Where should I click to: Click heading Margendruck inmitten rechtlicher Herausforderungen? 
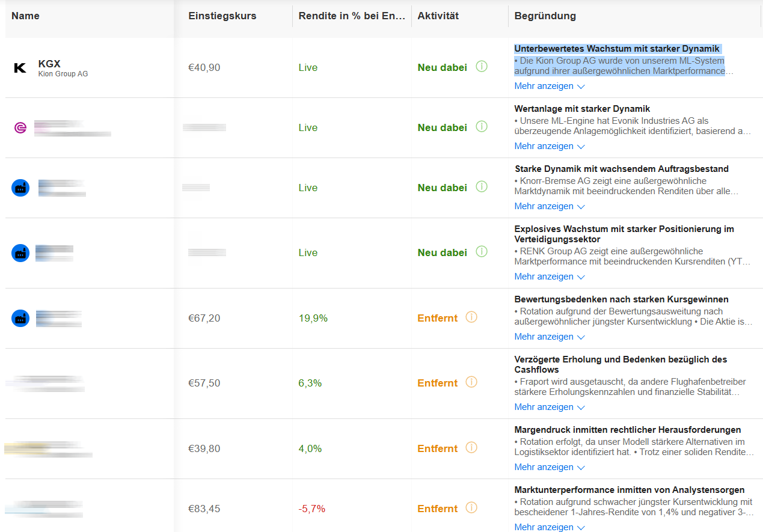tap(628, 430)
